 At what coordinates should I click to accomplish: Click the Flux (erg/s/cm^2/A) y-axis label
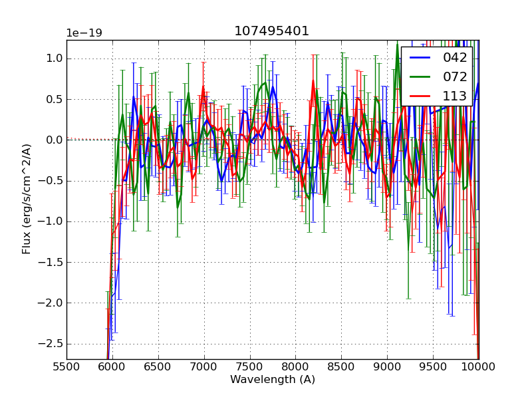(27, 199)
